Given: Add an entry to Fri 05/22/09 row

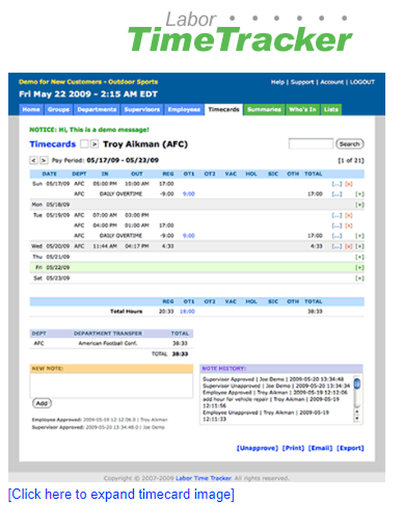Looking at the screenshot, I should click(x=360, y=267).
